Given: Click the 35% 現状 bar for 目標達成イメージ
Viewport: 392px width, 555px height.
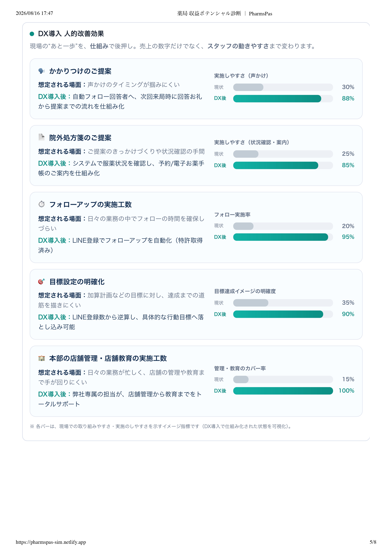Looking at the screenshot, I should tap(251, 303).
